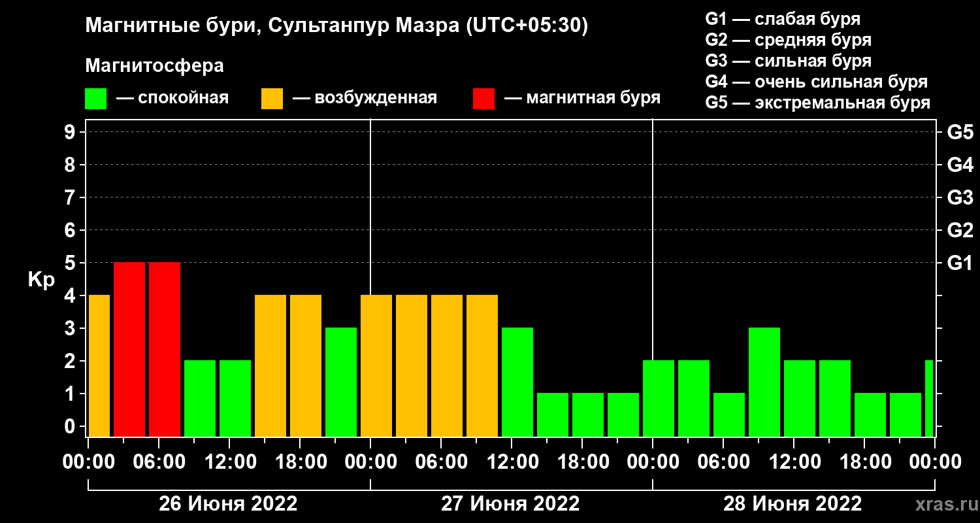Click the '12:00' time label above 26 Июня
Screen dimensions: 980x523
tap(229, 462)
